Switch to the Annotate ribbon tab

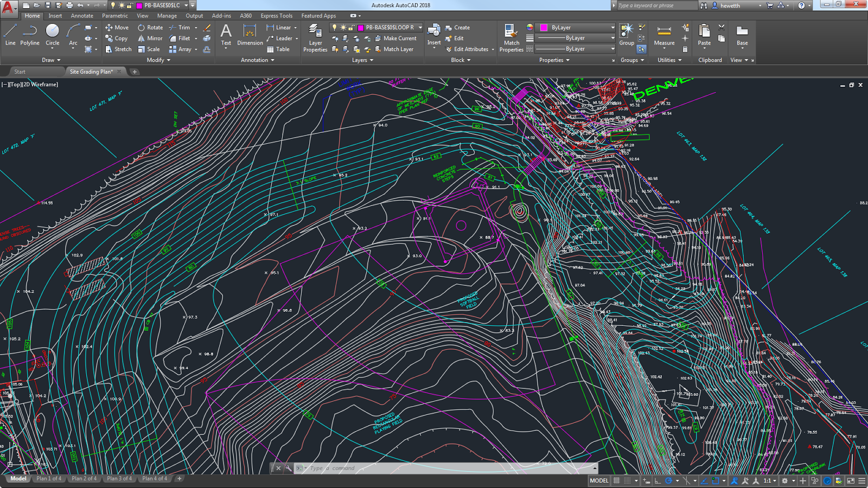(x=81, y=16)
